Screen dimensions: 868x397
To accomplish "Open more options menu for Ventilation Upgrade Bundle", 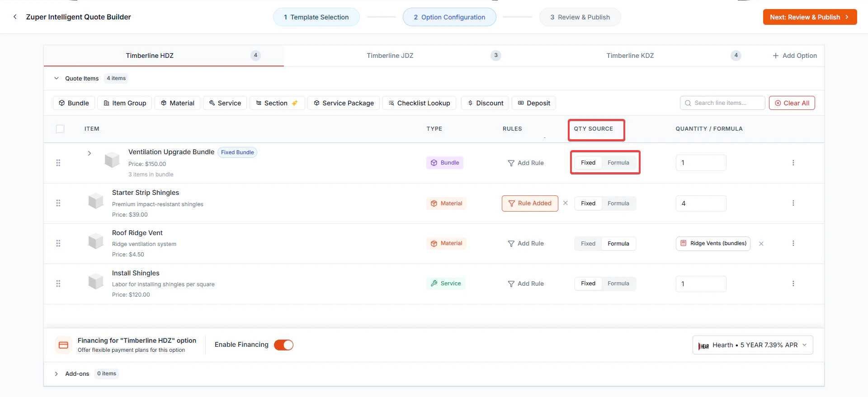I will point(793,163).
